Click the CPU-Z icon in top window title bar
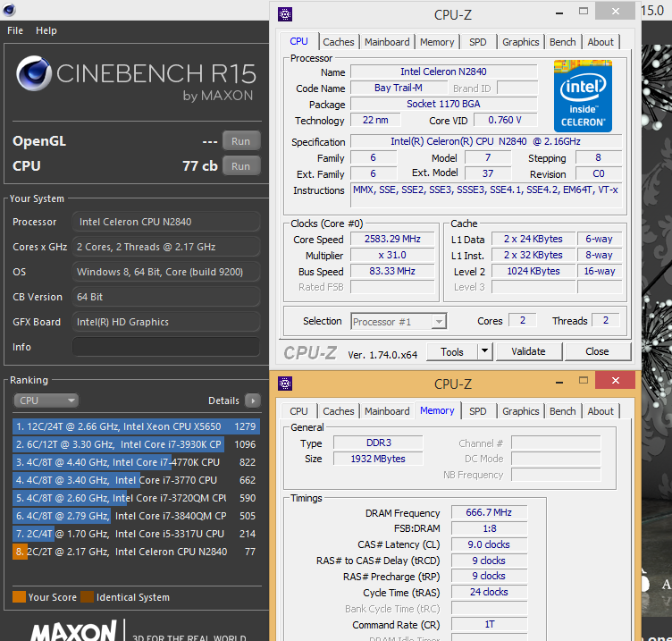This screenshot has height=641, width=672. click(285, 14)
